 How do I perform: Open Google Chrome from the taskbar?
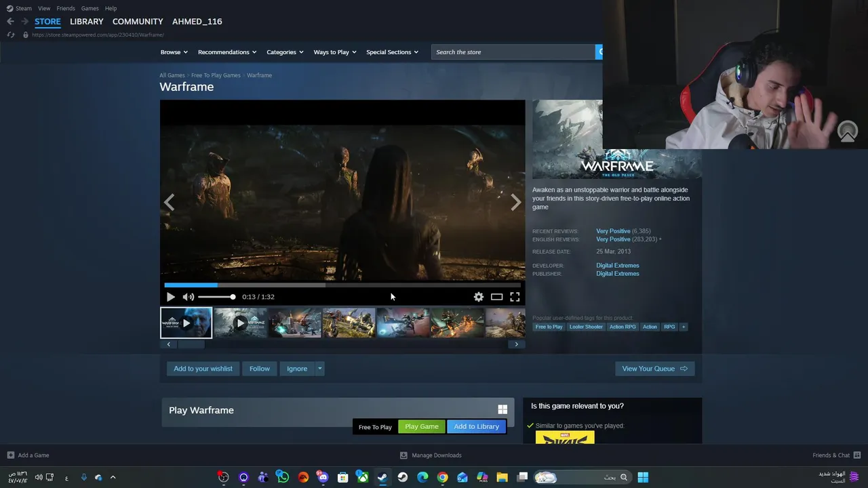pos(443,477)
